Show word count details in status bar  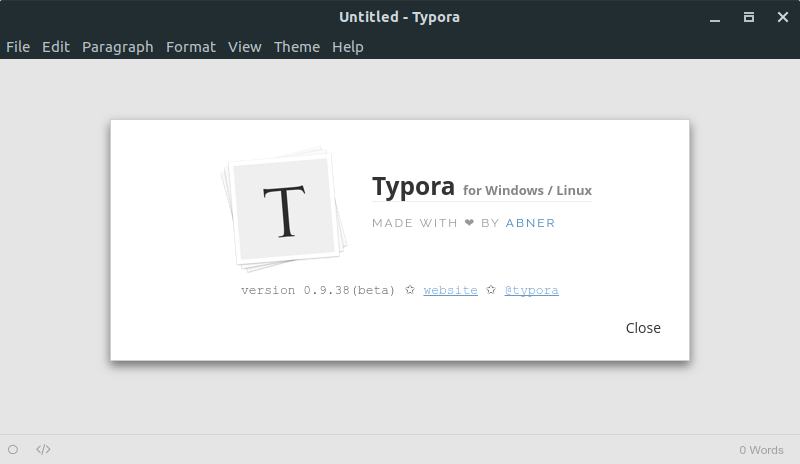coord(761,450)
